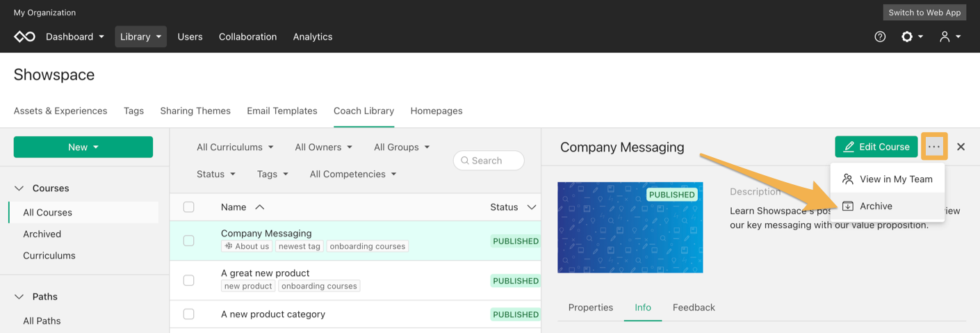The image size is (980, 333).
Task: Open the Tags filter dropdown
Action: click(x=272, y=174)
